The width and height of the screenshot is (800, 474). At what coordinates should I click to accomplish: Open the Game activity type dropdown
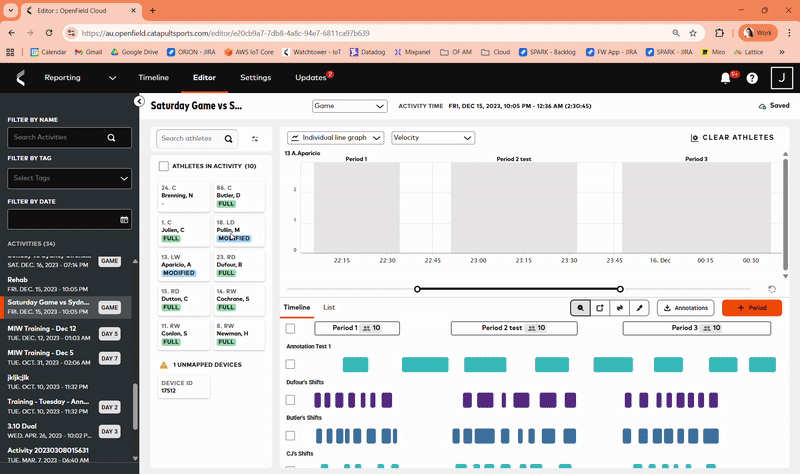[349, 106]
